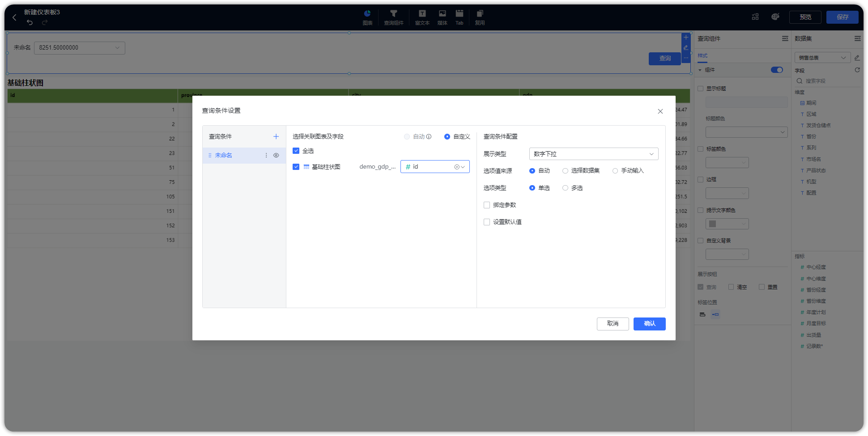Screen dimensions: 868x436
Task: Toggle visibility eye of 未命名 condition
Action: [276, 155]
